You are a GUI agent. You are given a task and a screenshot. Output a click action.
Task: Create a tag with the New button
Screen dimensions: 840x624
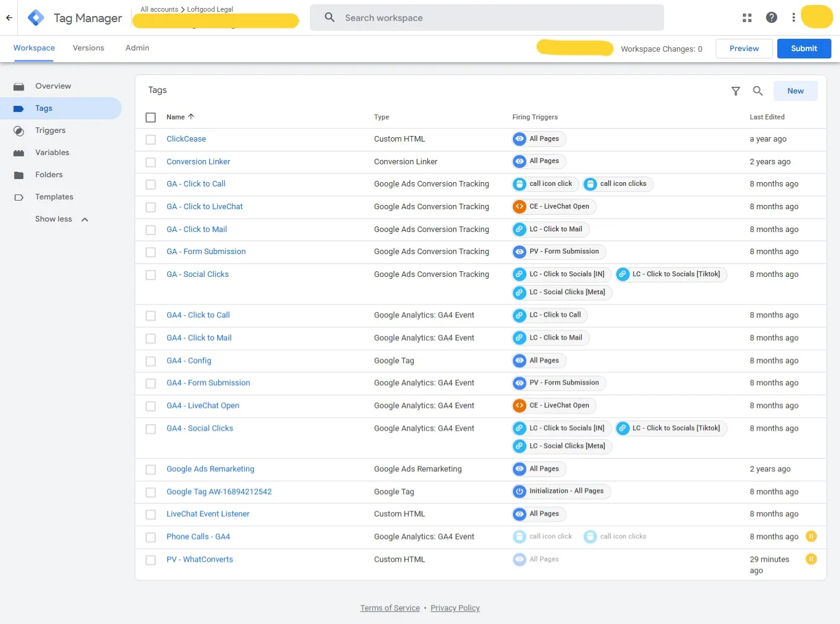coord(795,91)
